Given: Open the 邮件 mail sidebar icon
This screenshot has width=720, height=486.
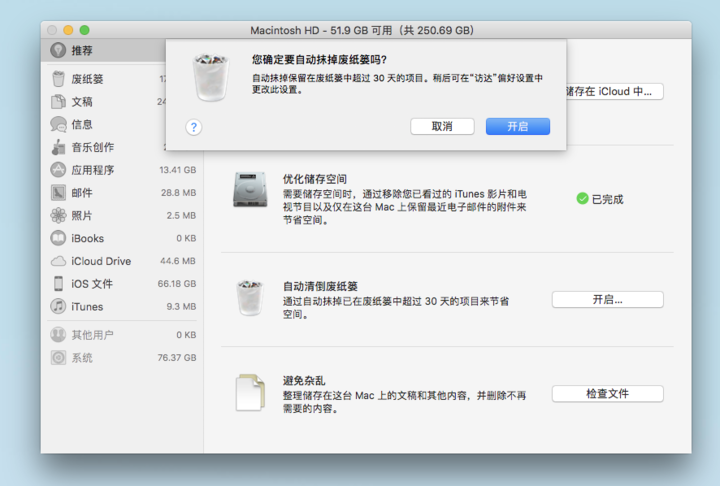Looking at the screenshot, I should (59, 193).
